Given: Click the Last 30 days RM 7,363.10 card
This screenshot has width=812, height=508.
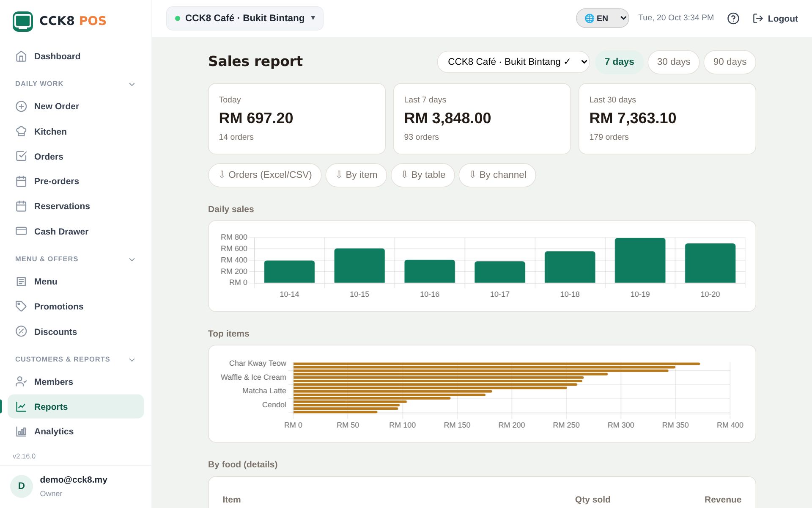Looking at the screenshot, I should (667, 119).
